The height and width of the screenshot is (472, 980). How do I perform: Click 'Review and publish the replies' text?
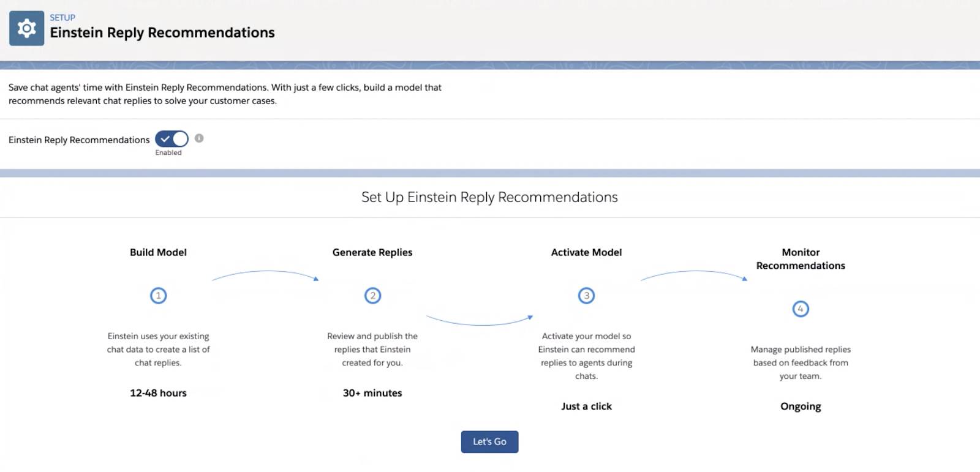[372, 350]
